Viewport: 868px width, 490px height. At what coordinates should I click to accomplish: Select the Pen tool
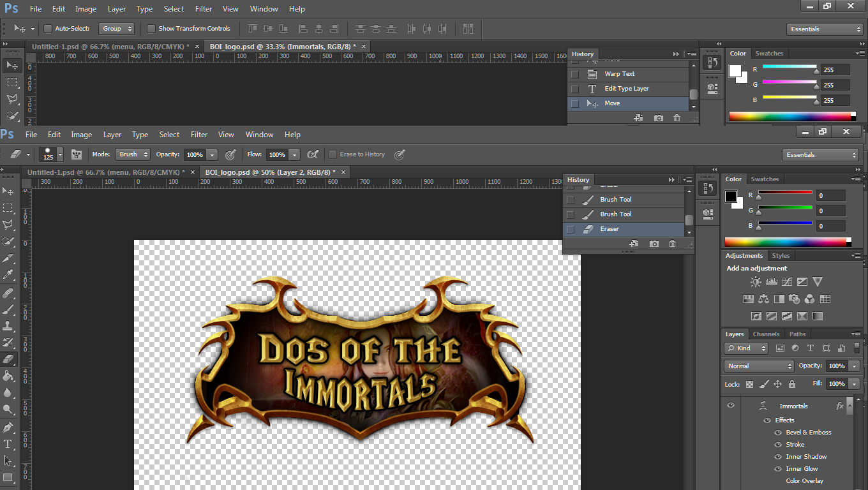(x=8, y=427)
